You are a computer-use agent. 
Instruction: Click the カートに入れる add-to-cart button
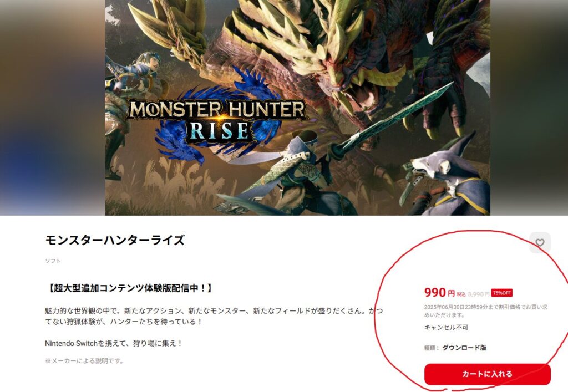coord(487,374)
